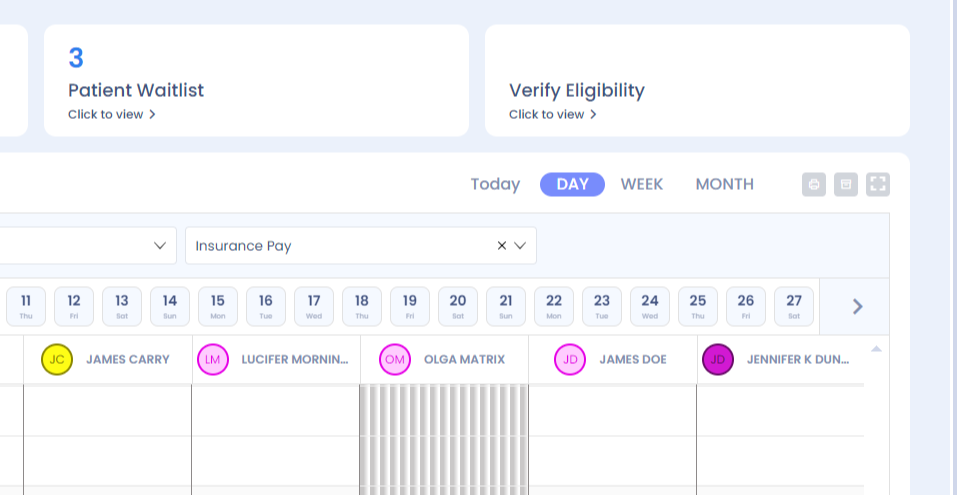Select date 14 Sun

[170, 306]
